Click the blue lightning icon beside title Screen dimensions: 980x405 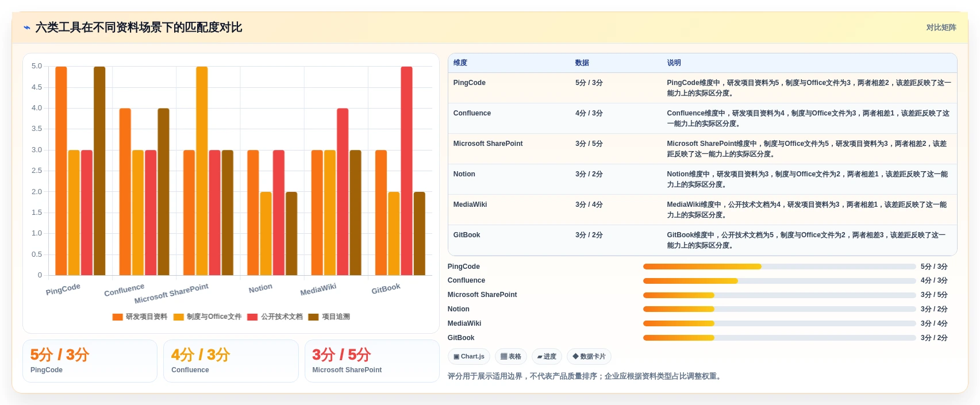coord(26,28)
